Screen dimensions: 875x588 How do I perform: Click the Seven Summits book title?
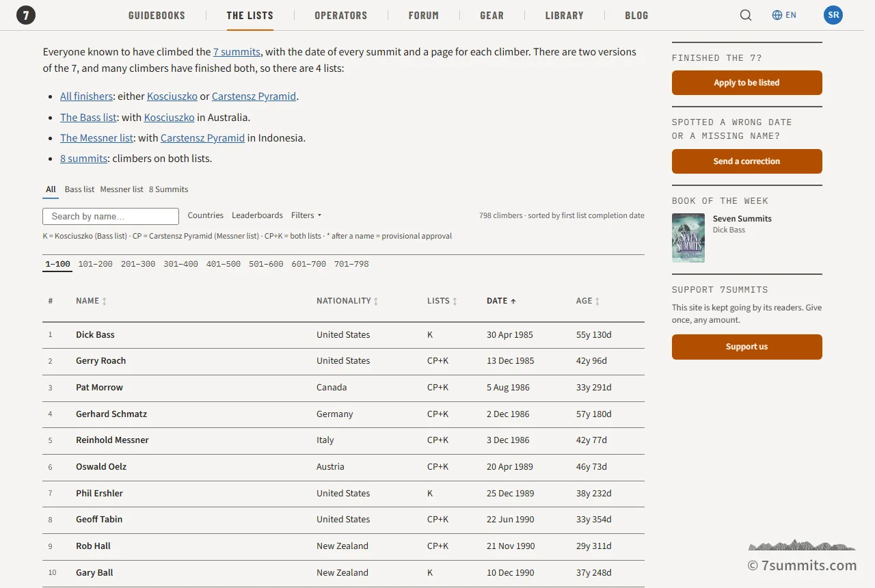click(x=742, y=219)
